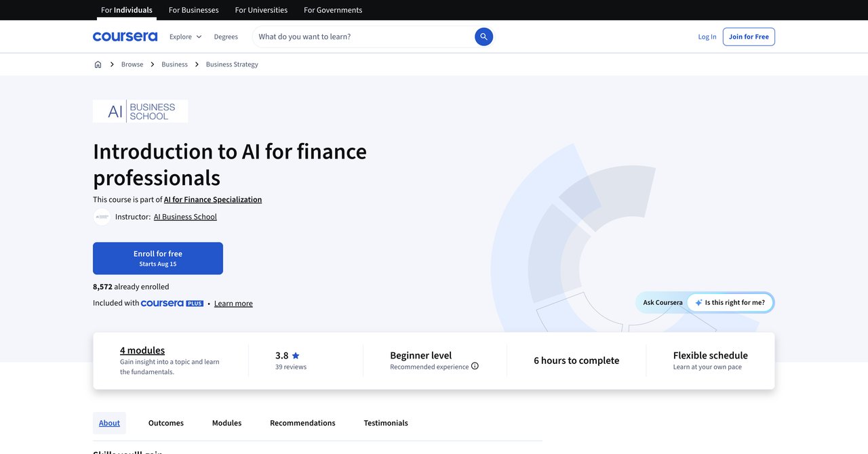
Task: Click the home icon in breadcrumbs
Action: (x=98, y=64)
